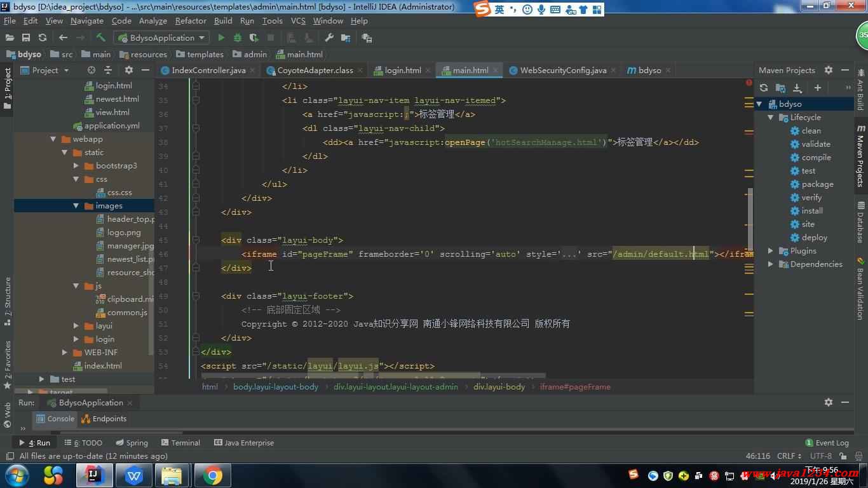Open Settings via the wrench icon
868x488 pixels.
[x=329, y=37]
